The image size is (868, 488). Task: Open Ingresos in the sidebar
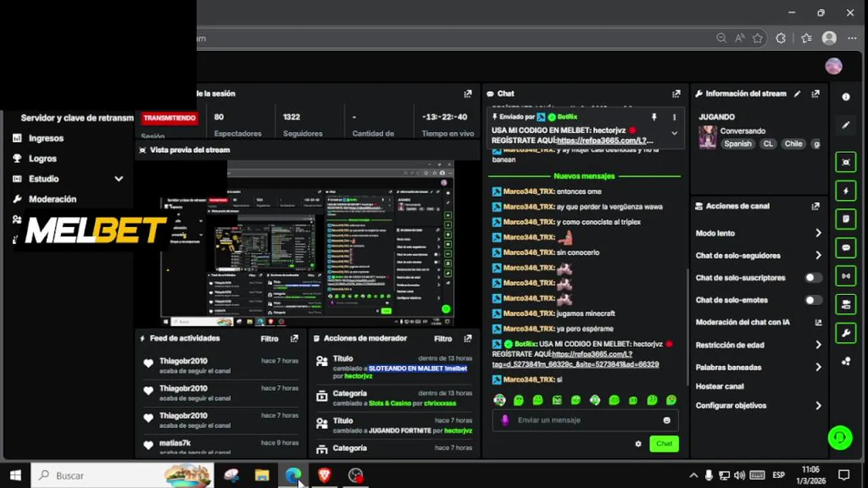(46, 138)
